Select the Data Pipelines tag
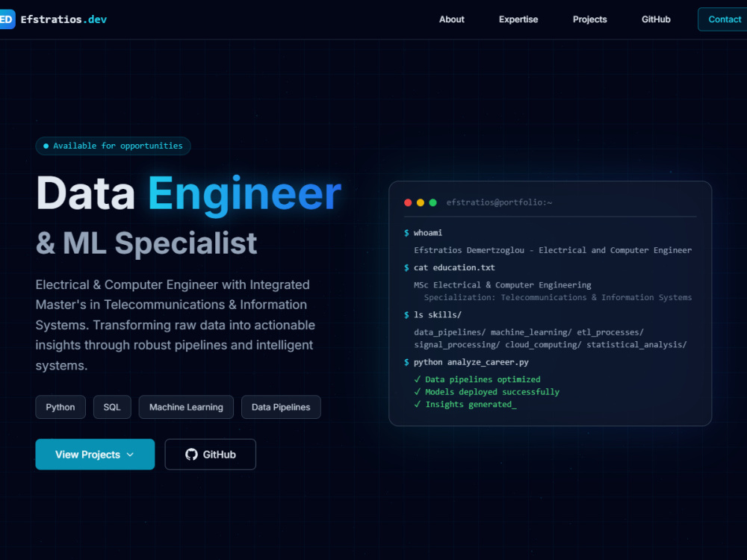Screen dimensions: 747x560 coord(281,407)
